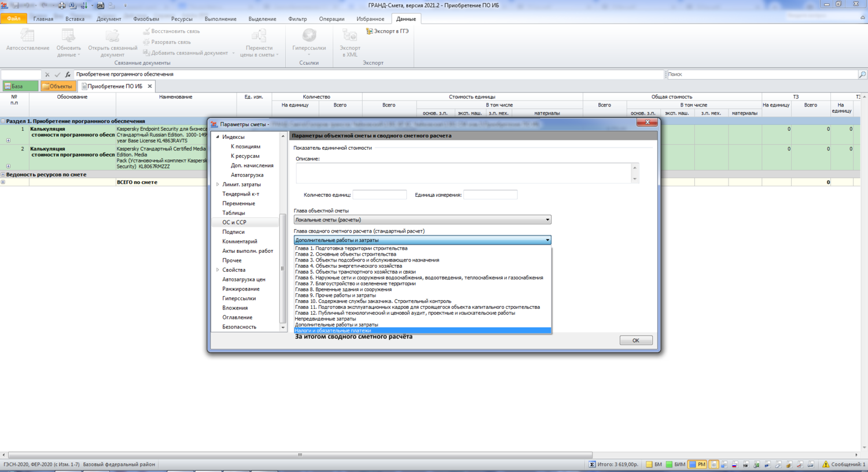Select the Безопасность item in the parameters tree
Screen dimensions: 868x472
point(239,327)
